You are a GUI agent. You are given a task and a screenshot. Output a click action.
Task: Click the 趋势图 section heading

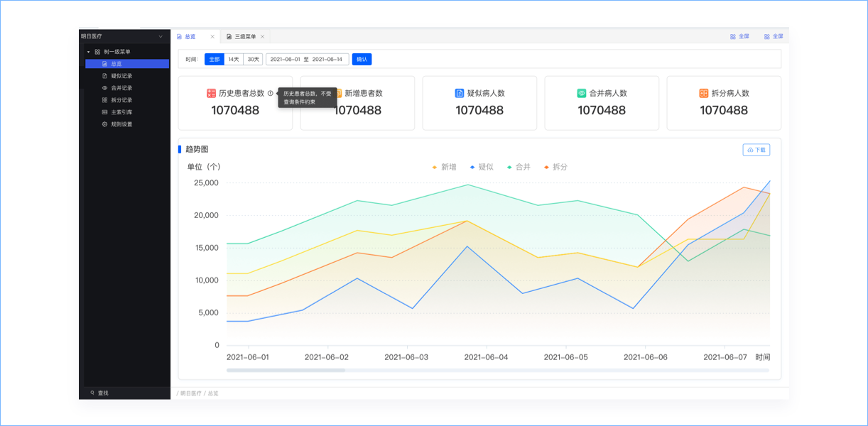point(197,149)
